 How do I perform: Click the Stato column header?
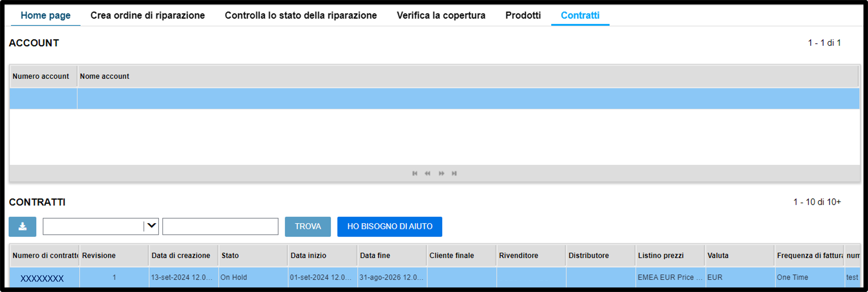pyautogui.click(x=253, y=256)
